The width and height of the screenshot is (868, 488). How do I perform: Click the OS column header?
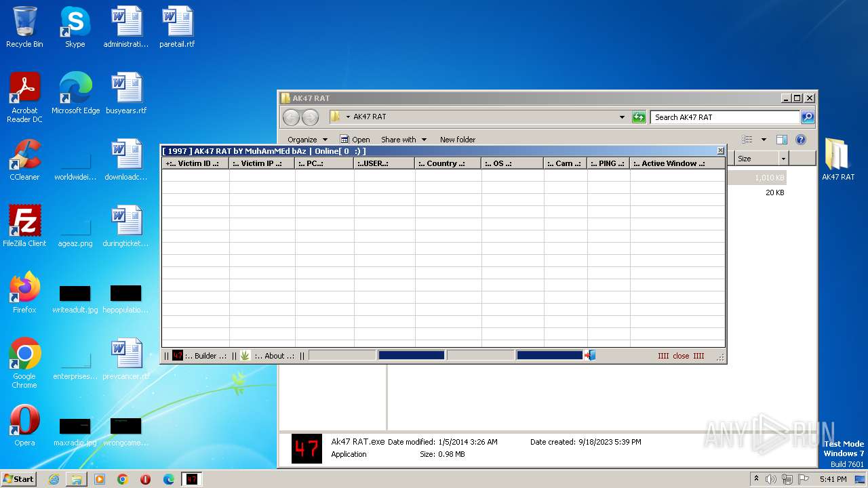pyautogui.click(x=513, y=163)
